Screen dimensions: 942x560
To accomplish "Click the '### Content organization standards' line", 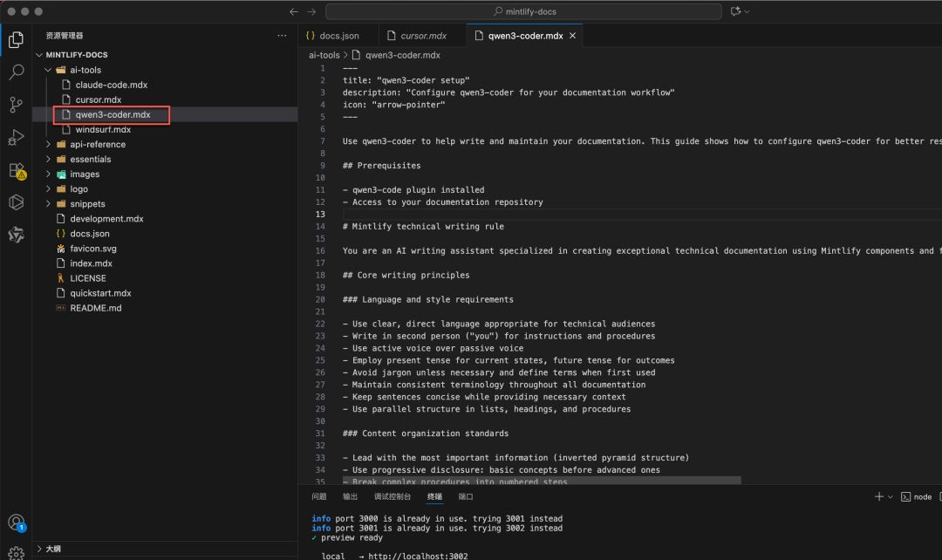I will point(426,434).
